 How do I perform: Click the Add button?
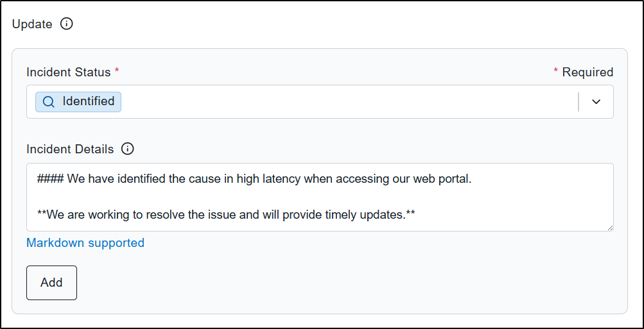(52, 283)
